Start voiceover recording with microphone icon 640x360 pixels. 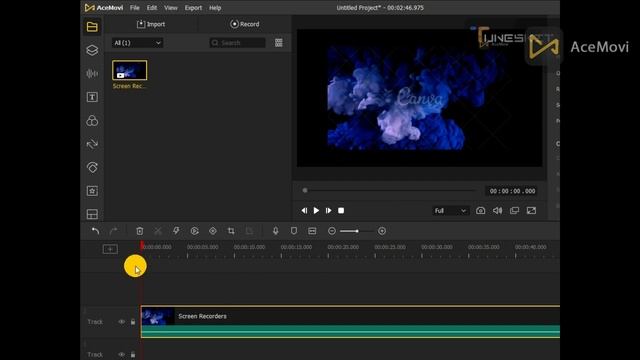(276, 231)
